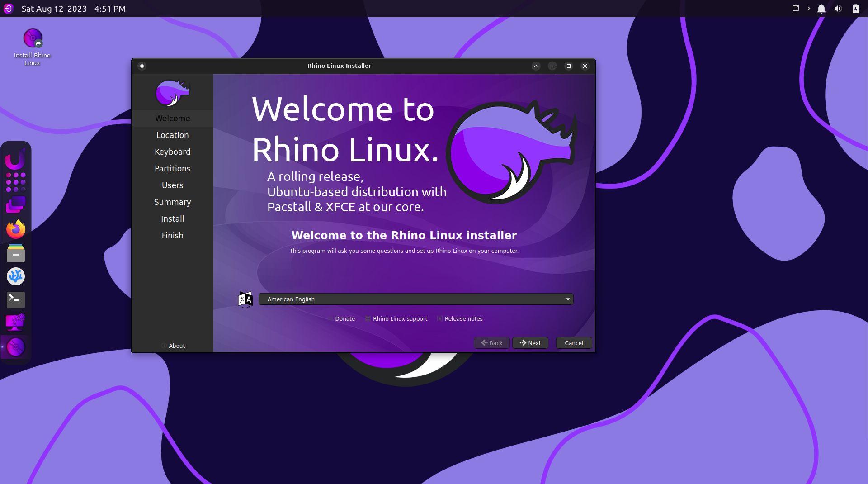868x484 pixels.
Task: Expand the chevron arrow in the top panel
Action: pyautogui.click(x=809, y=9)
